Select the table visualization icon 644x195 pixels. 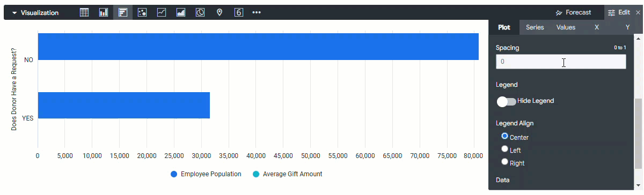point(84,12)
